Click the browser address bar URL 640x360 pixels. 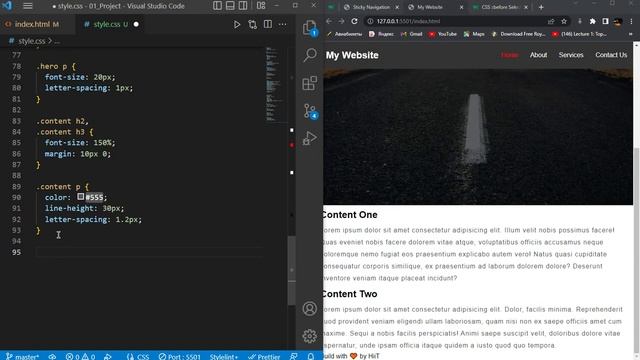coord(408,21)
